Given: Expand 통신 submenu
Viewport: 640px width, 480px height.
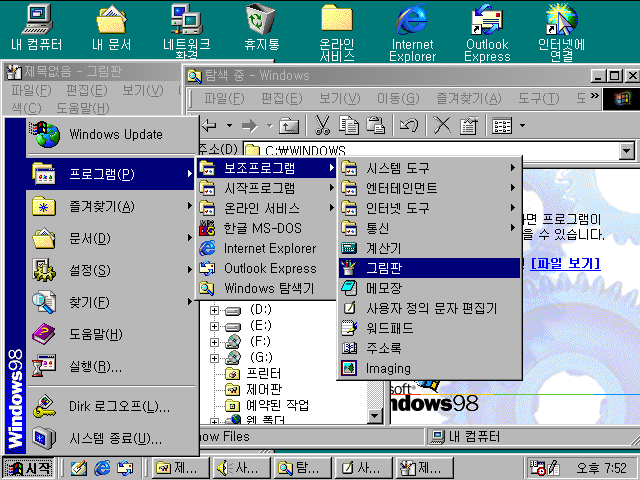Looking at the screenshot, I should tap(429, 228).
